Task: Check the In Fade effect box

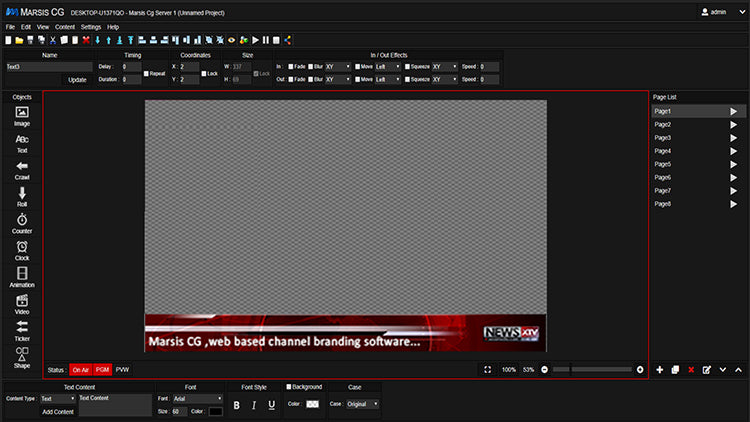Action: (290, 66)
